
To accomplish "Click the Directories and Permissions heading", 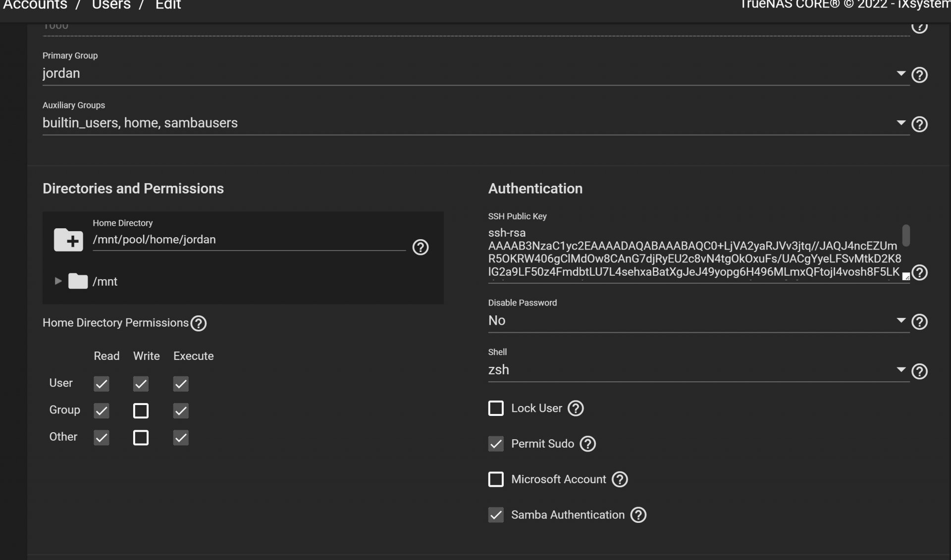I will pos(133,189).
